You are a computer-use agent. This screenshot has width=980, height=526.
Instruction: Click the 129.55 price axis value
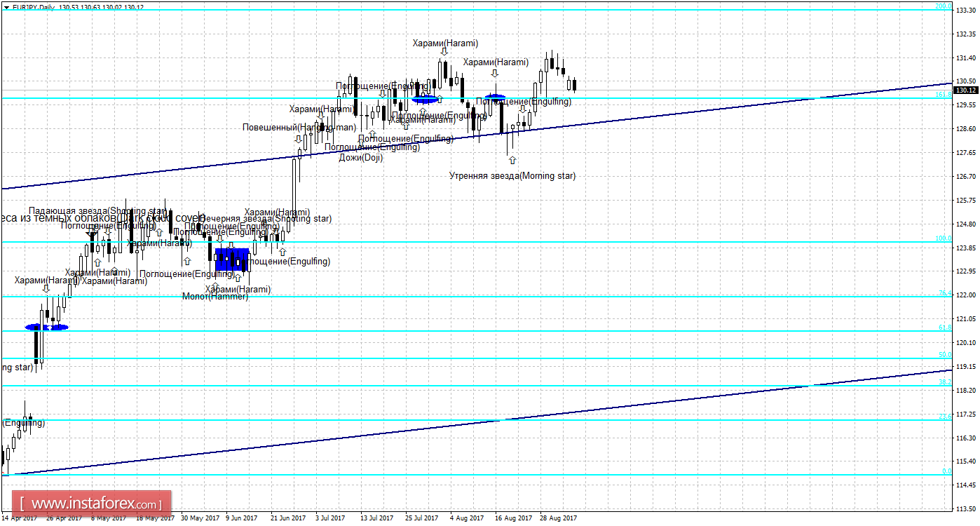coord(966,105)
